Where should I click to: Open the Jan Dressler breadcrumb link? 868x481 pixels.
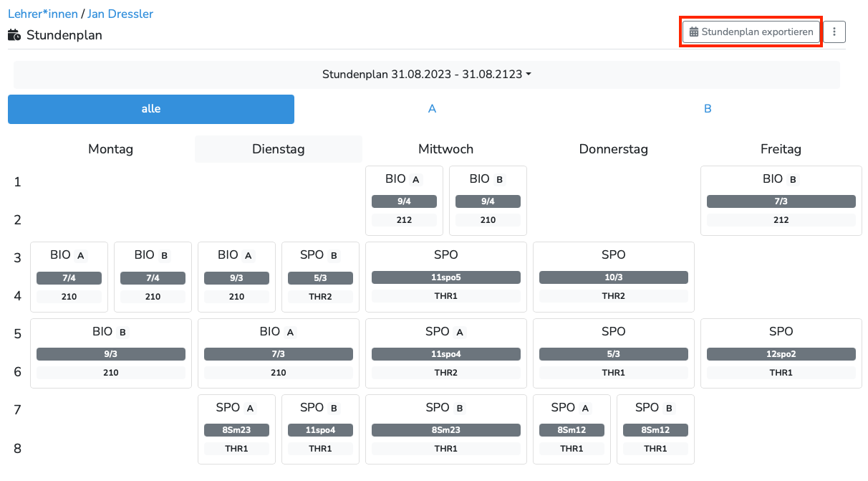(x=120, y=14)
